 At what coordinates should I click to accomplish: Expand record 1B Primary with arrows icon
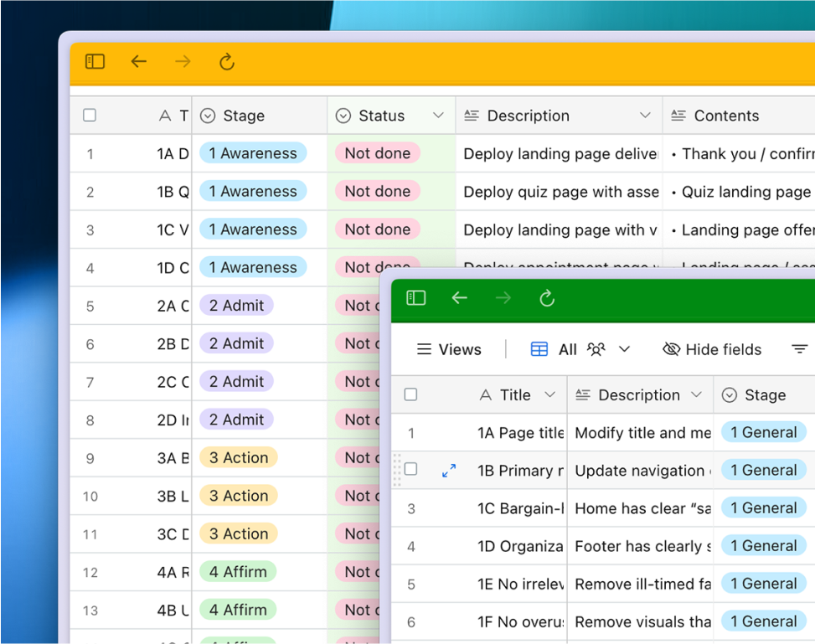coord(449,471)
